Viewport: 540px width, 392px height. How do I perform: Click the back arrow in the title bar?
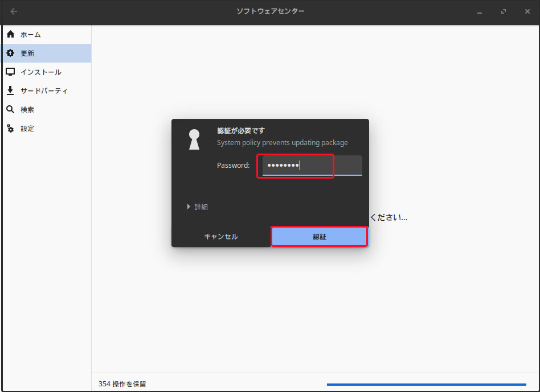(14, 11)
